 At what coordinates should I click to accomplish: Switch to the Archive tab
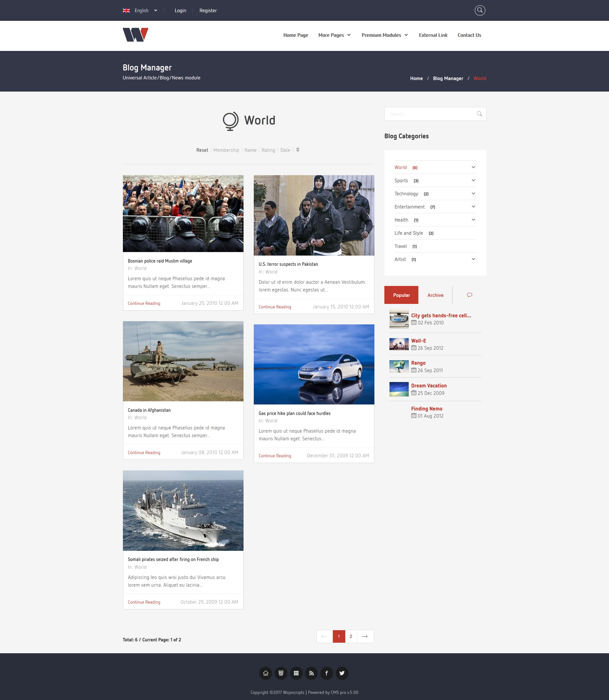tap(435, 295)
